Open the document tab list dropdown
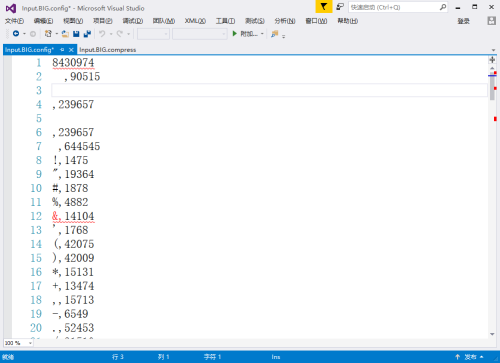 pyautogui.click(x=493, y=50)
